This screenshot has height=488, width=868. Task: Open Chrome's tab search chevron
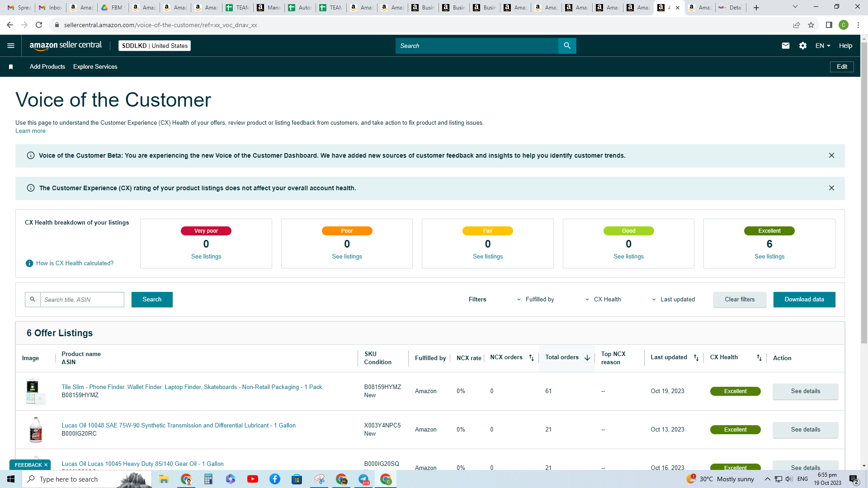click(795, 7)
